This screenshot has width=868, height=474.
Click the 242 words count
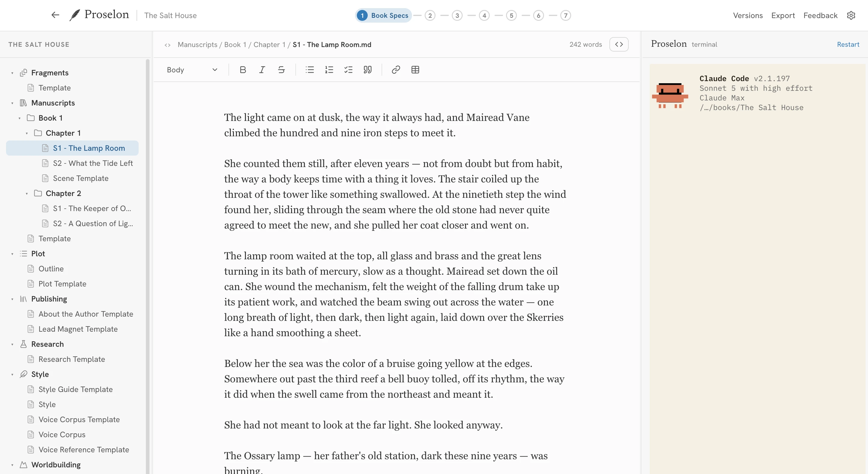click(x=585, y=45)
